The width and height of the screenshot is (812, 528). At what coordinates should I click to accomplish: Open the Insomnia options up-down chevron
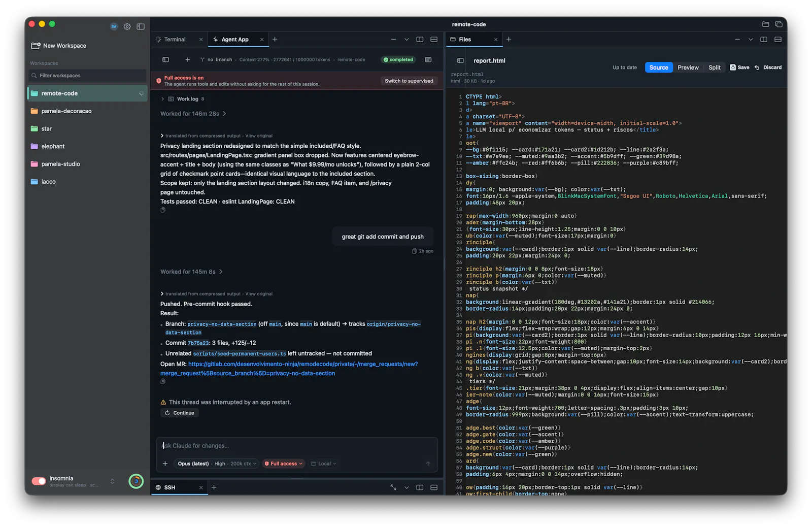point(112,481)
